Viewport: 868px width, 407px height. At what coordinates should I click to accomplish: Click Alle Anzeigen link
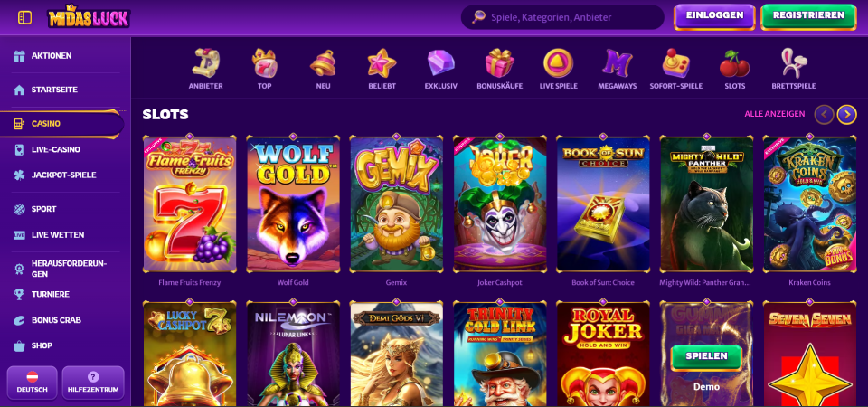point(775,114)
